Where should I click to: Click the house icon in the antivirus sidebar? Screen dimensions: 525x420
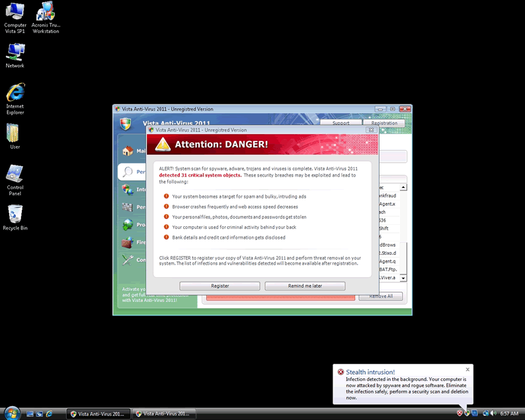128,151
